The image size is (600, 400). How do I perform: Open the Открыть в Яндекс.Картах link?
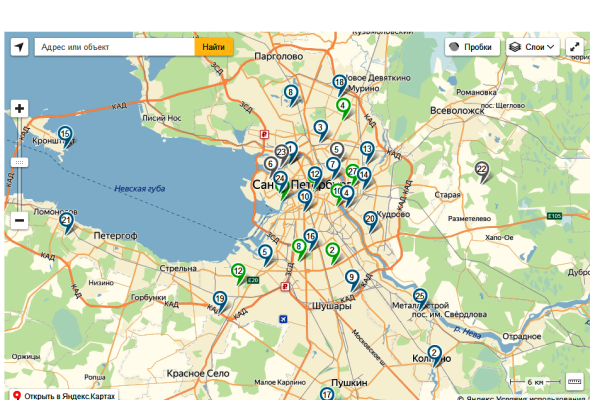pos(64,396)
